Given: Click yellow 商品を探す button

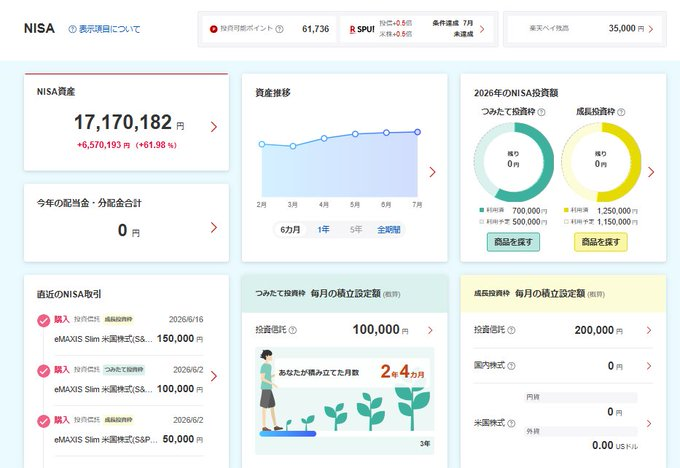Looking at the screenshot, I should point(601,242).
